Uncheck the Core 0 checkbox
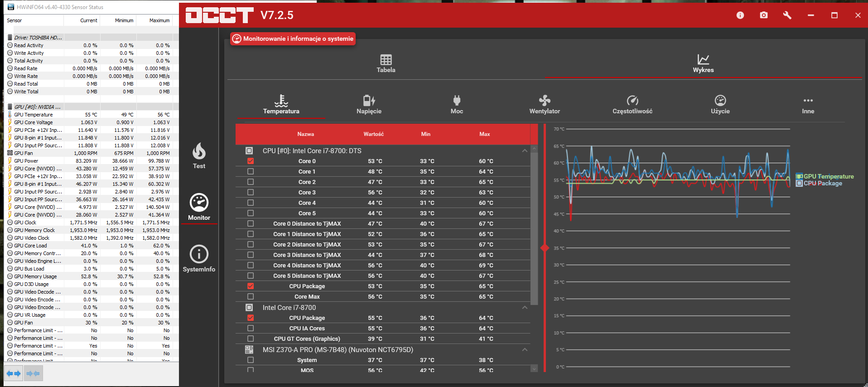The width and height of the screenshot is (868, 387). pyautogui.click(x=251, y=161)
